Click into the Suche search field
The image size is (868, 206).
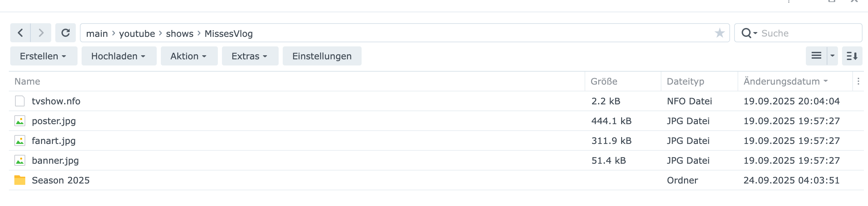tap(806, 33)
